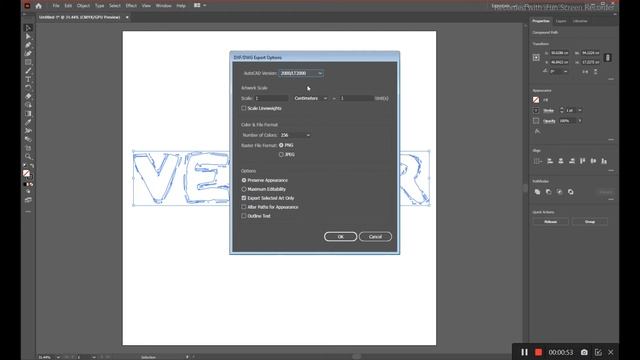Select the Rectangle tool

[28, 62]
